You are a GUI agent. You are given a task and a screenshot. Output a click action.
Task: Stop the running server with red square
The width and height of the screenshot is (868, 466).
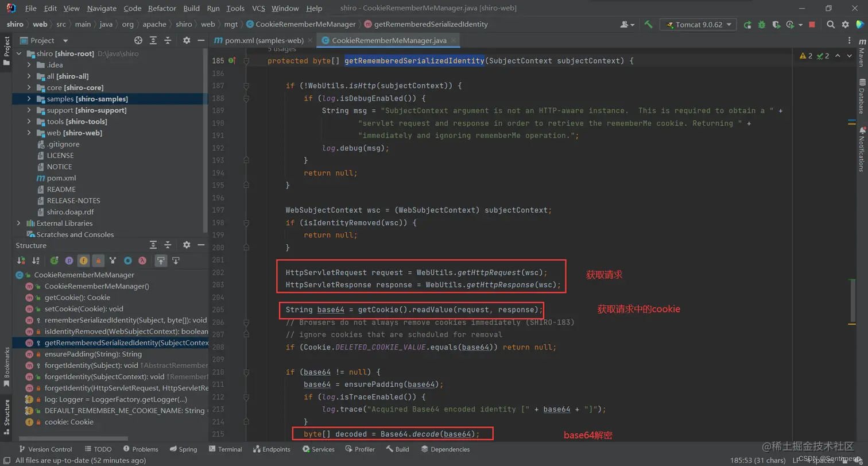[x=812, y=25]
